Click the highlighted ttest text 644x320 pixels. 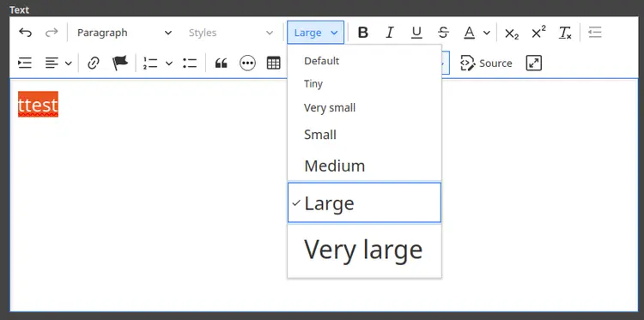click(38, 105)
